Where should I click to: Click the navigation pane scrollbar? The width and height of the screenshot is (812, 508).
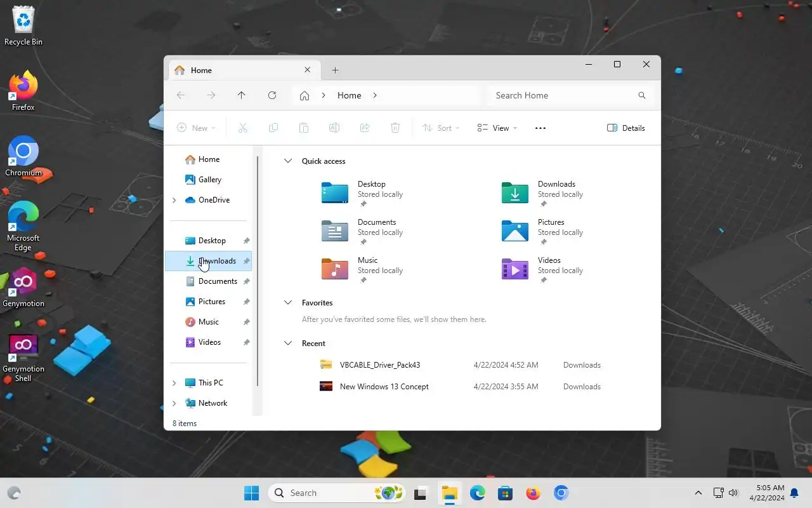[257, 271]
